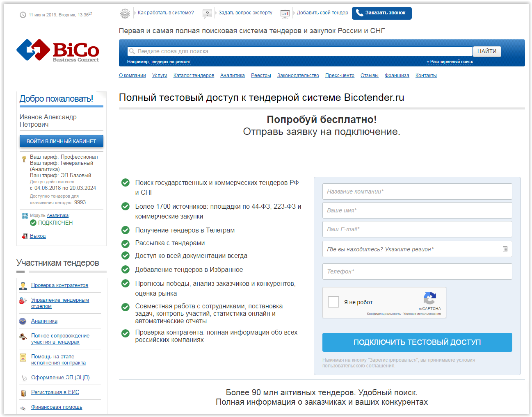
Task: Click the reCAPTCHA logo
Action: coord(429,298)
